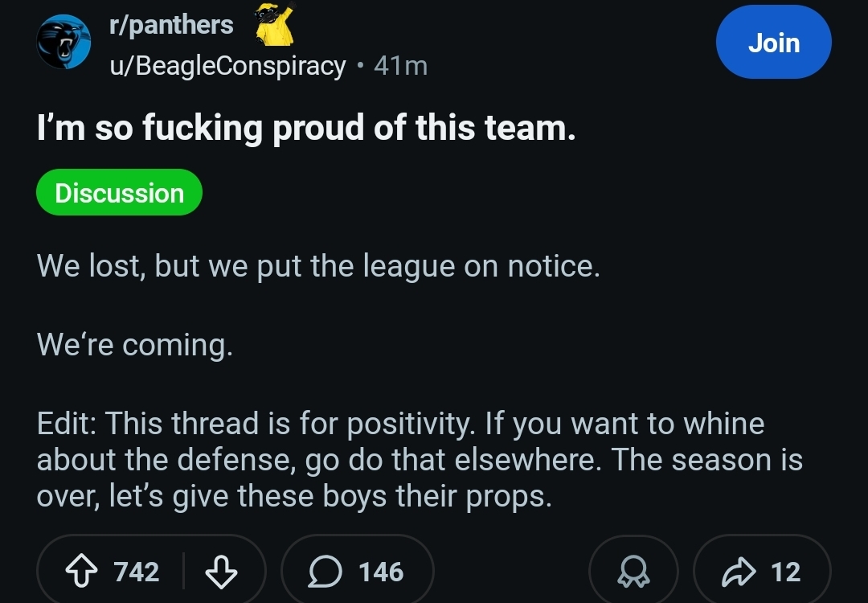
Task: Give an award using the ribbon icon
Action: (x=633, y=572)
